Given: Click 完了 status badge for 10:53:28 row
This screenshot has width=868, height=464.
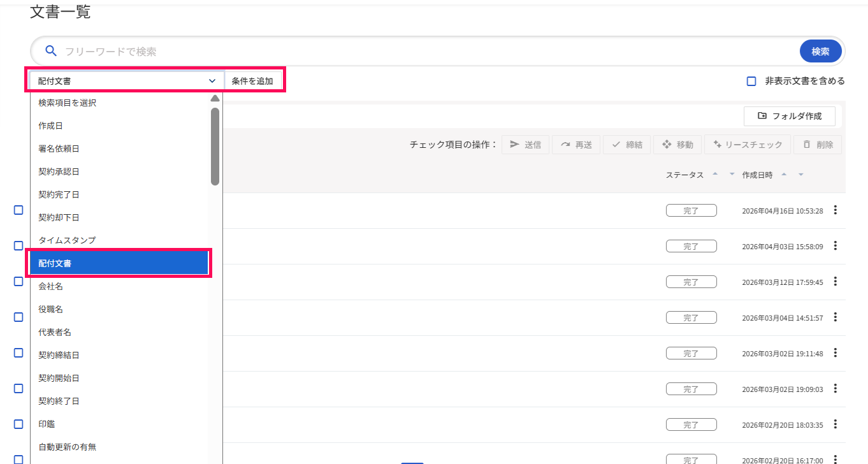Looking at the screenshot, I should tap(691, 210).
